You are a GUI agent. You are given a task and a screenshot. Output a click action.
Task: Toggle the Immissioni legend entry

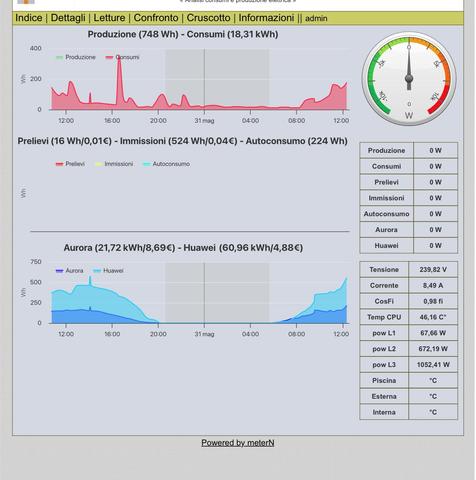coord(114,164)
